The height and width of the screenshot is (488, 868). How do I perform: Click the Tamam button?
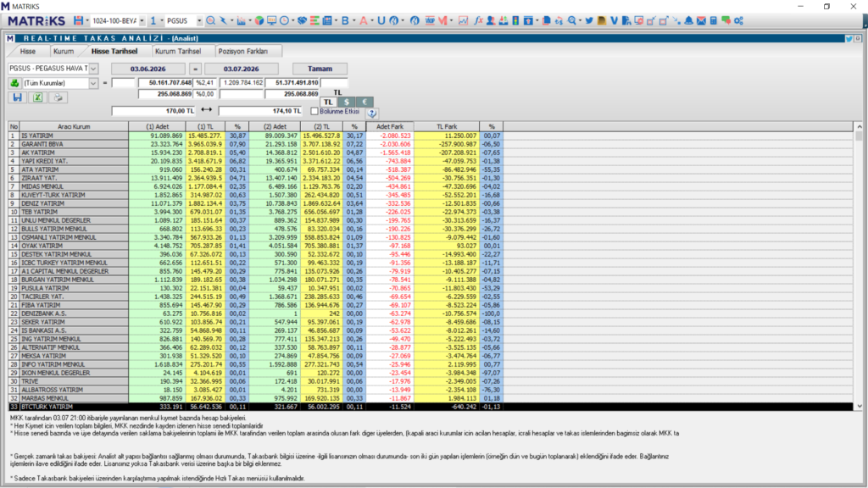pyautogui.click(x=320, y=69)
